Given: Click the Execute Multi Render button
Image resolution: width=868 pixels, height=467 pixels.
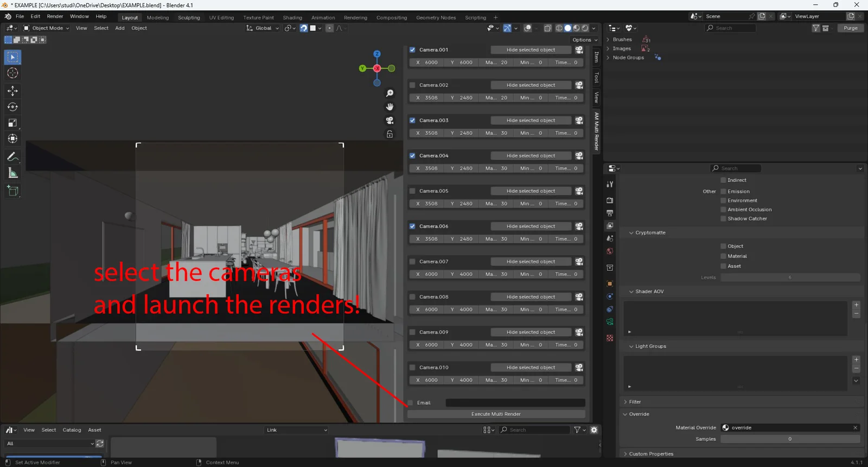Looking at the screenshot, I should (496, 414).
